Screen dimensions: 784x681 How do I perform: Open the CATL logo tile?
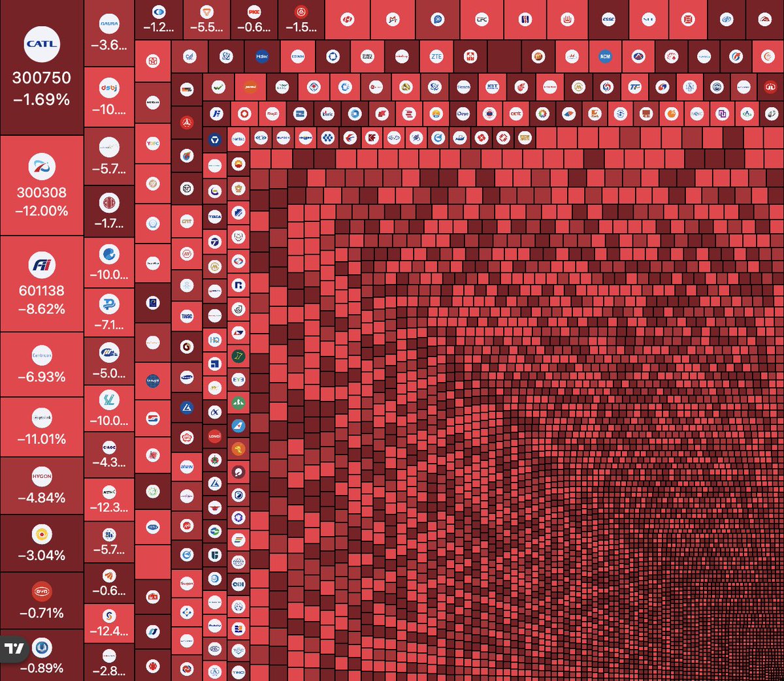[42, 44]
